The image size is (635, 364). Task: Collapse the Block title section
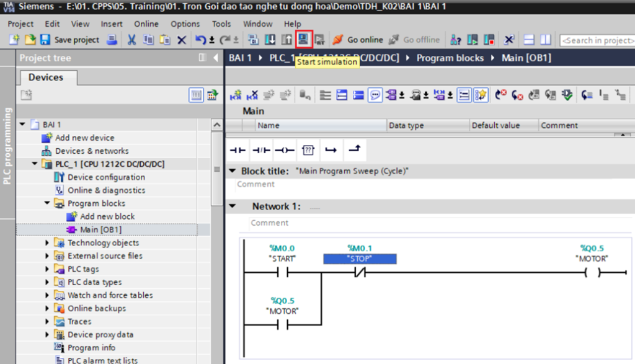click(x=232, y=171)
